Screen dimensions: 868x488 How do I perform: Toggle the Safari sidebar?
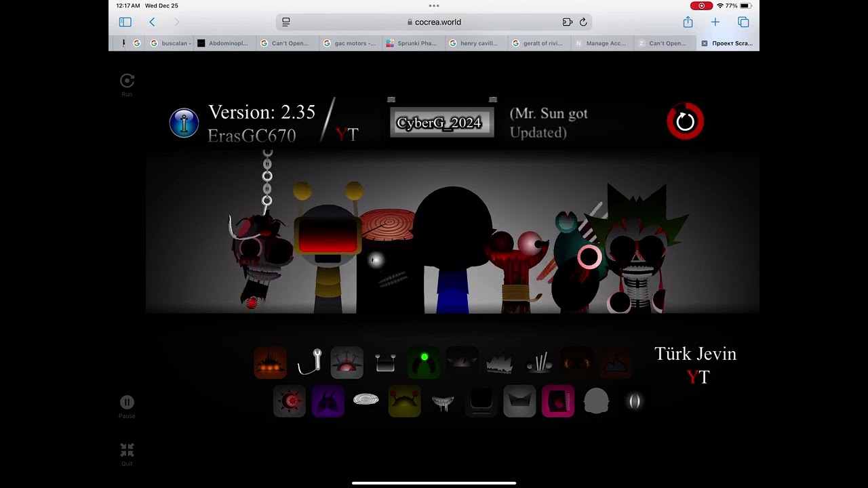click(x=125, y=22)
